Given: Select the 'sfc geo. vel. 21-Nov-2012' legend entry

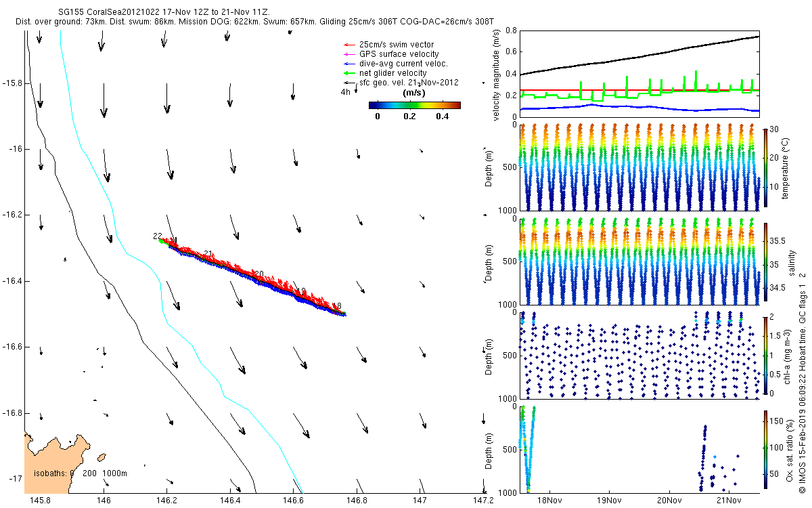Looking at the screenshot, I should tap(401, 83).
